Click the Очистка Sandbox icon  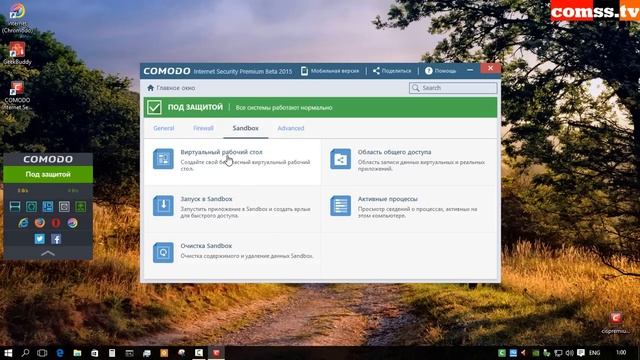coord(163,253)
